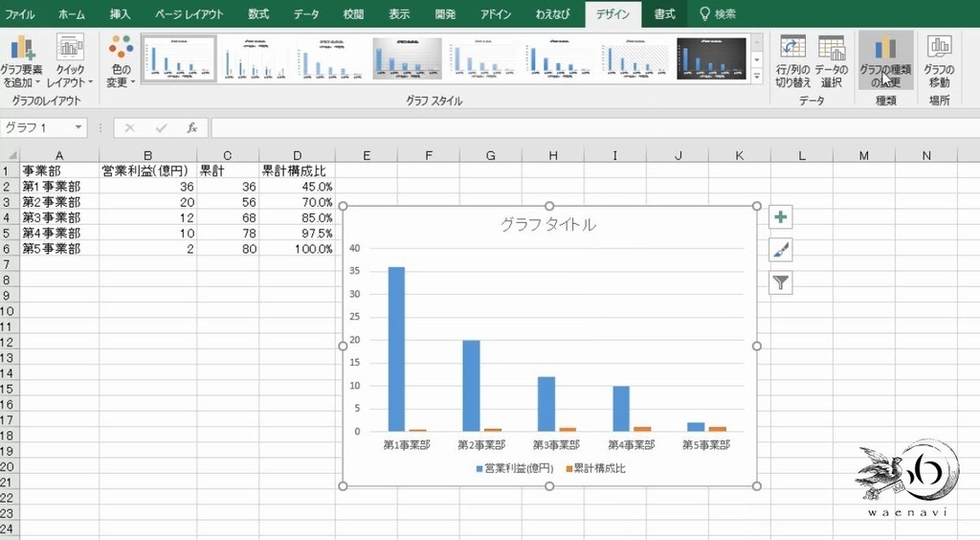980x540 pixels.
Task: Open Change Colors (色の変更) palette
Action: pyautogui.click(x=121, y=61)
